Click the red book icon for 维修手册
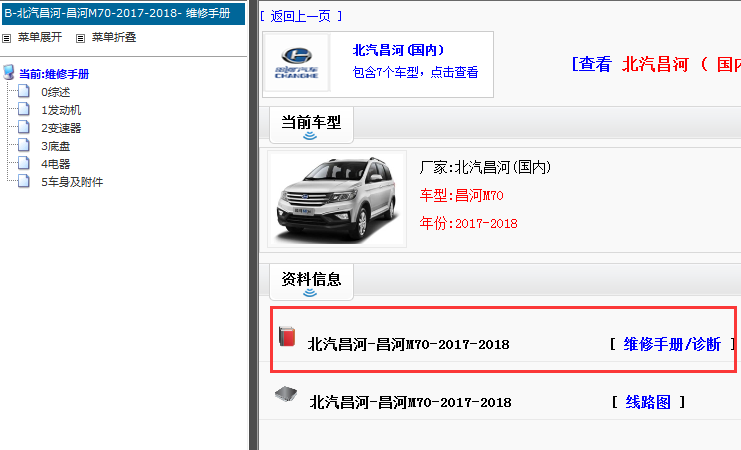Viewport: 741px width, 450px height. click(287, 336)
